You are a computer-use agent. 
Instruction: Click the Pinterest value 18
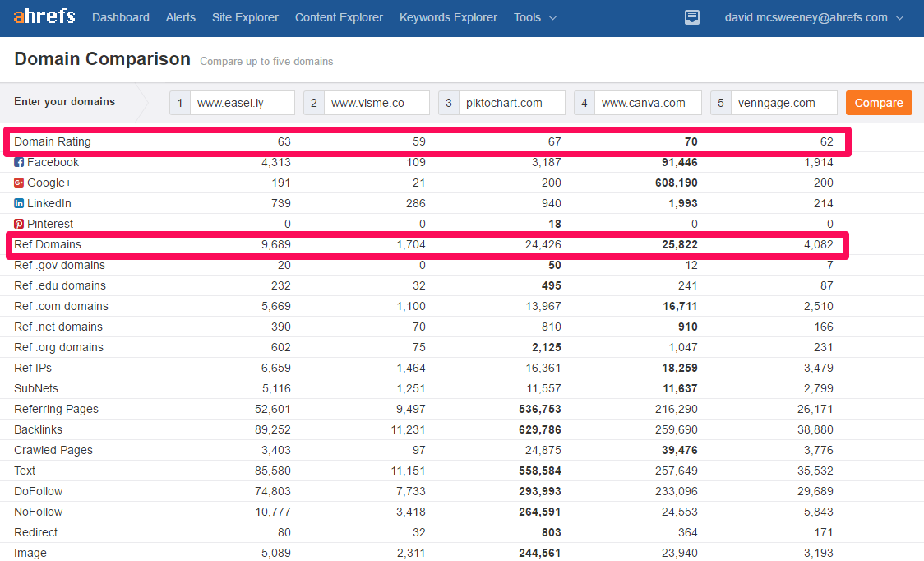pos(555,225)
